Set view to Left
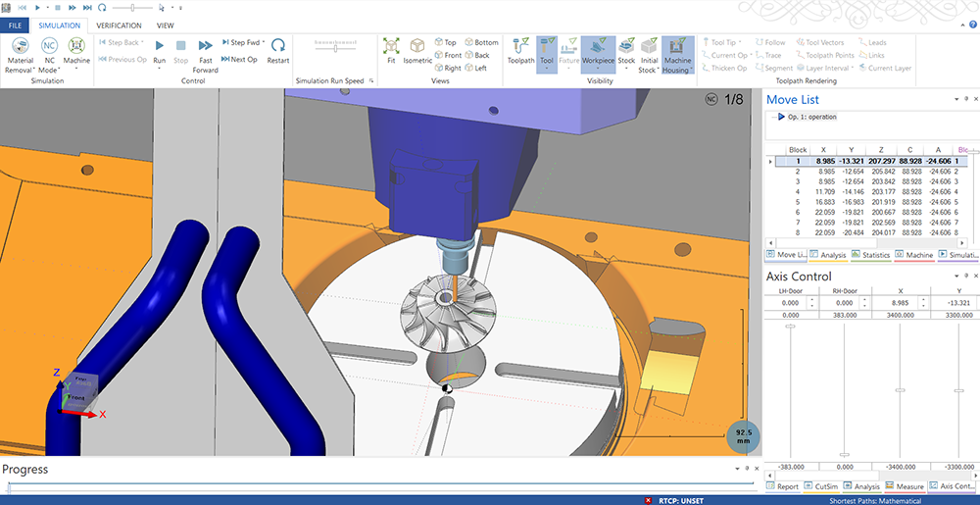Image resolution: width=980 pixels, height=505 pixels. (x=476, y=68)
